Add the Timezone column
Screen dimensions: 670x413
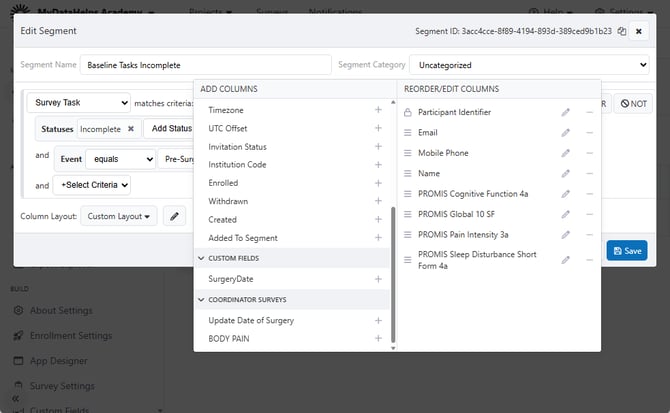pyautogui.click(x=378, y=110)
